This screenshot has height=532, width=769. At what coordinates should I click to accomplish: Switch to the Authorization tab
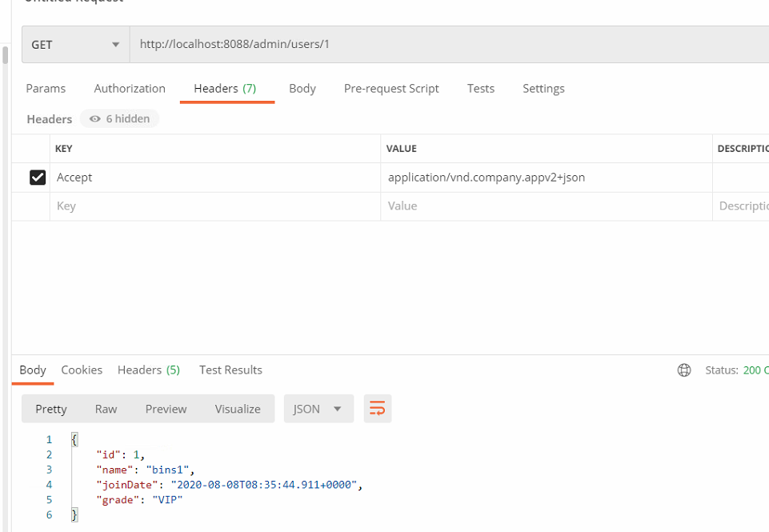(130, 89)
